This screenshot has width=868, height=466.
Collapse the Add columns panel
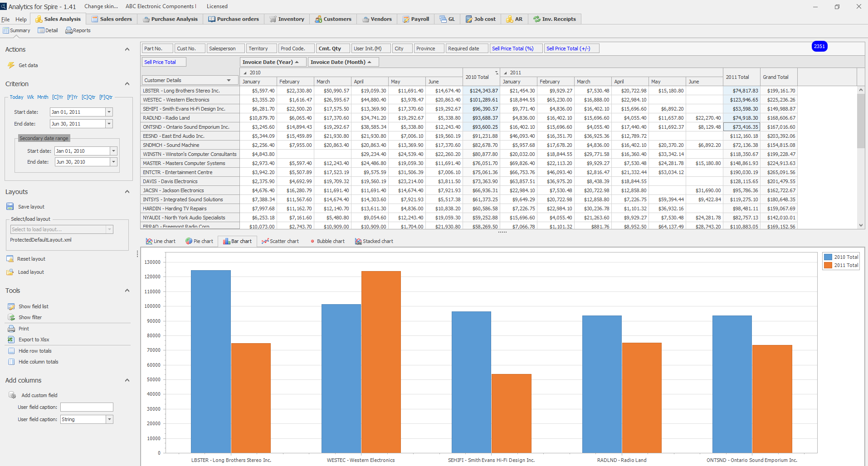127,380
